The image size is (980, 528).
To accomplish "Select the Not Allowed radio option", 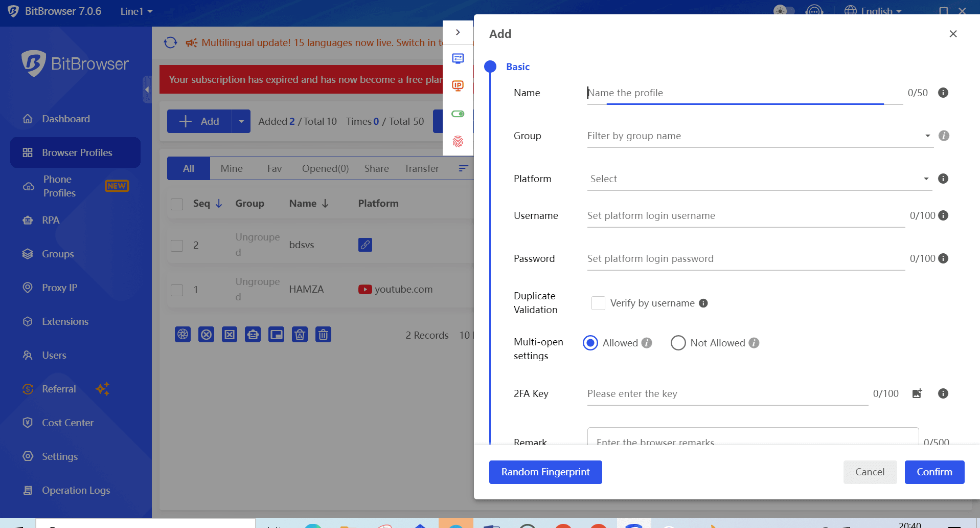I will (678, 343).
